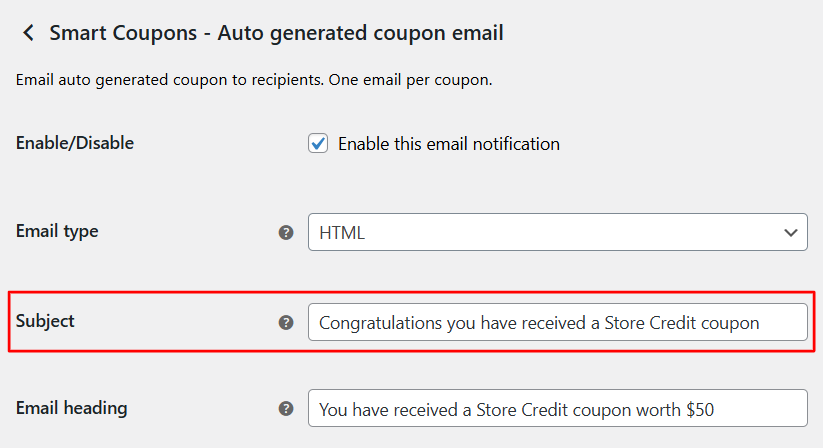Click the back arrow beside Smart Coupons title
This screenshot has width=823, height=448.
[x=28, y=33]
